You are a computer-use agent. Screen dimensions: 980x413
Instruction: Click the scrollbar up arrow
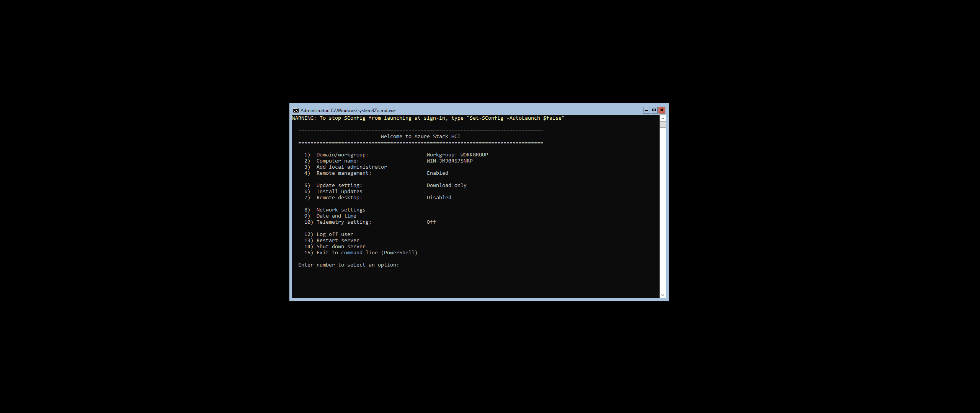click(663, 118)
